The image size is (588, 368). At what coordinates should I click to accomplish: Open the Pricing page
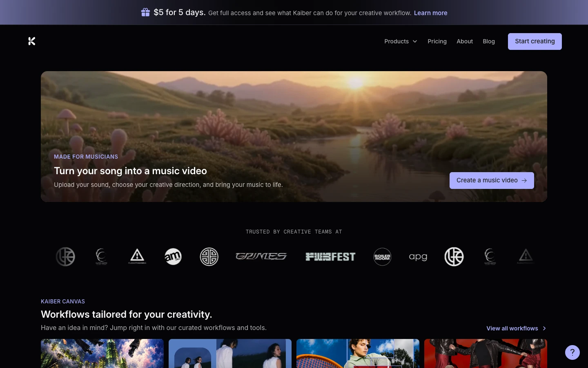437,41
